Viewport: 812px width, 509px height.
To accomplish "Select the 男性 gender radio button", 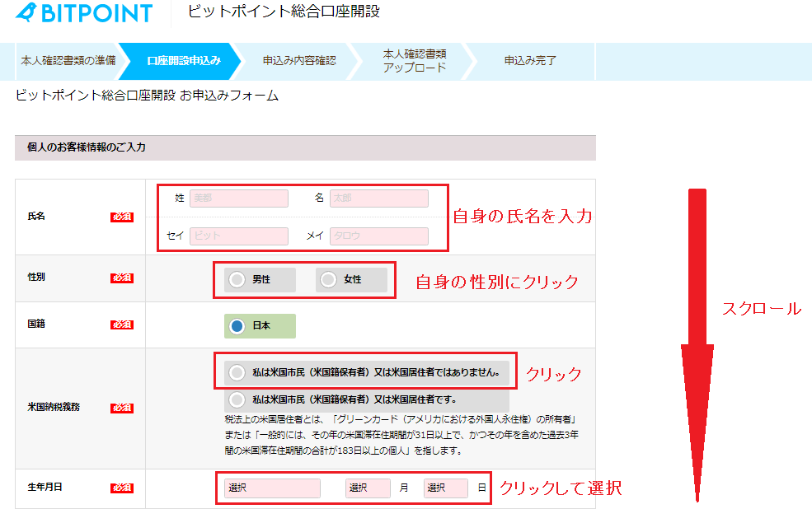I will pyautogui.click(x=237, y=280).
